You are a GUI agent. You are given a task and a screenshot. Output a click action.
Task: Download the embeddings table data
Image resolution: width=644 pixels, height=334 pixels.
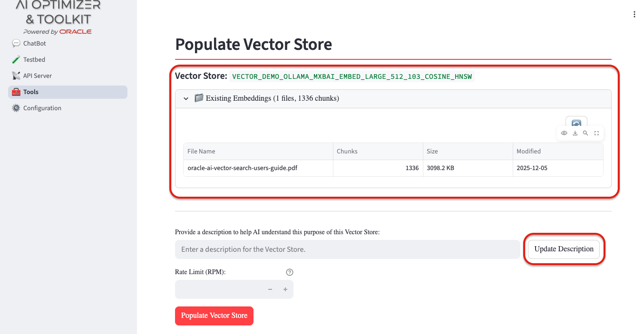coord(575,133)
